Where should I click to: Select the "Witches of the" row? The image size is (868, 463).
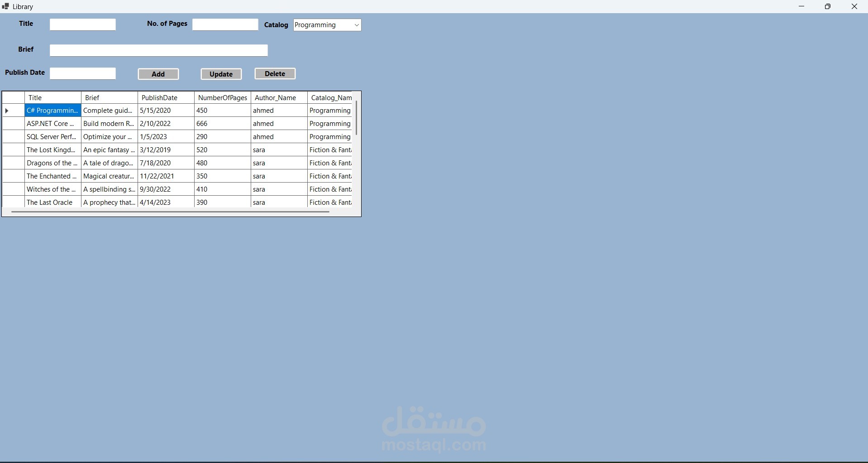point(51,189)
